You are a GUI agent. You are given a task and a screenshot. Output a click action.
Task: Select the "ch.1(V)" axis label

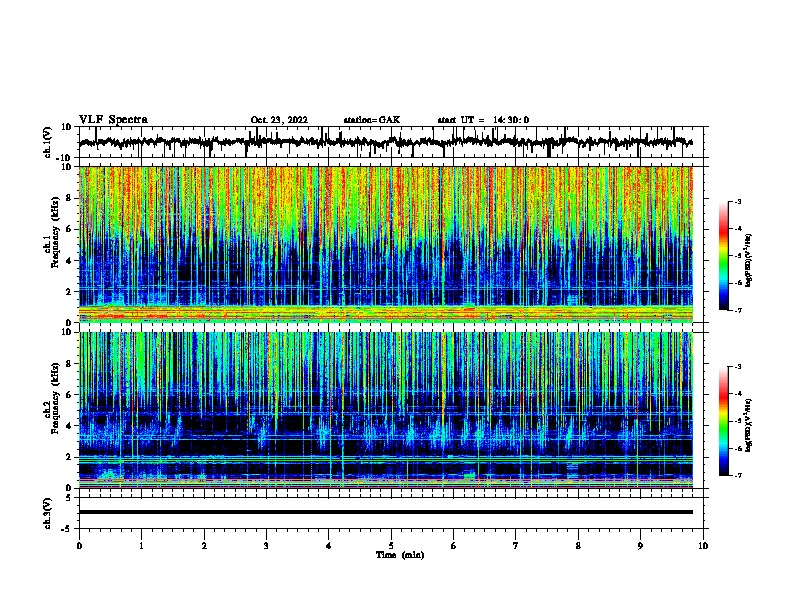tap(48, 142)
